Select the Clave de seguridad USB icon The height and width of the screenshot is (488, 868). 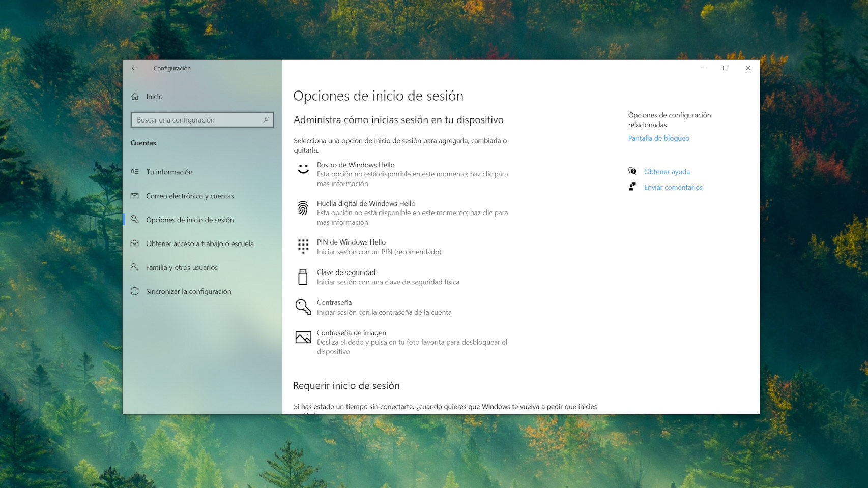tap(303, 277)
